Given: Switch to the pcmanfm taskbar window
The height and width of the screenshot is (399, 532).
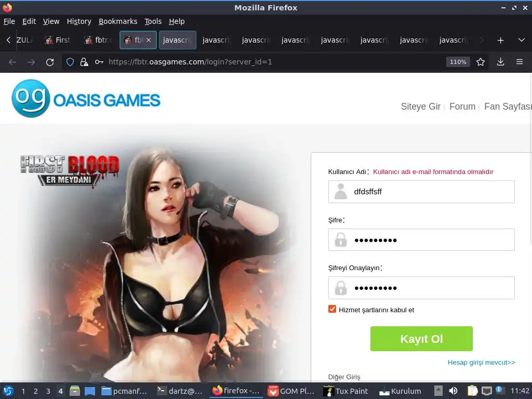Looking at the screenshot, I should click(125, 391).
